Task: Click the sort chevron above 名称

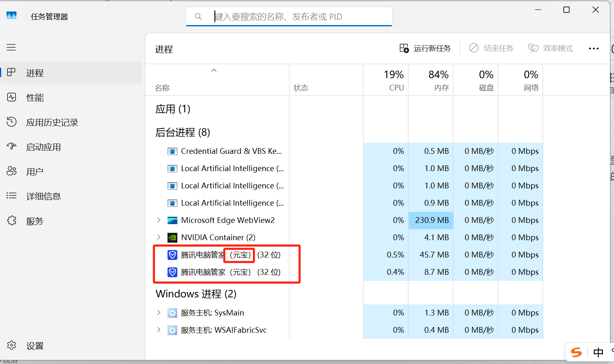Action: (214, 70)
